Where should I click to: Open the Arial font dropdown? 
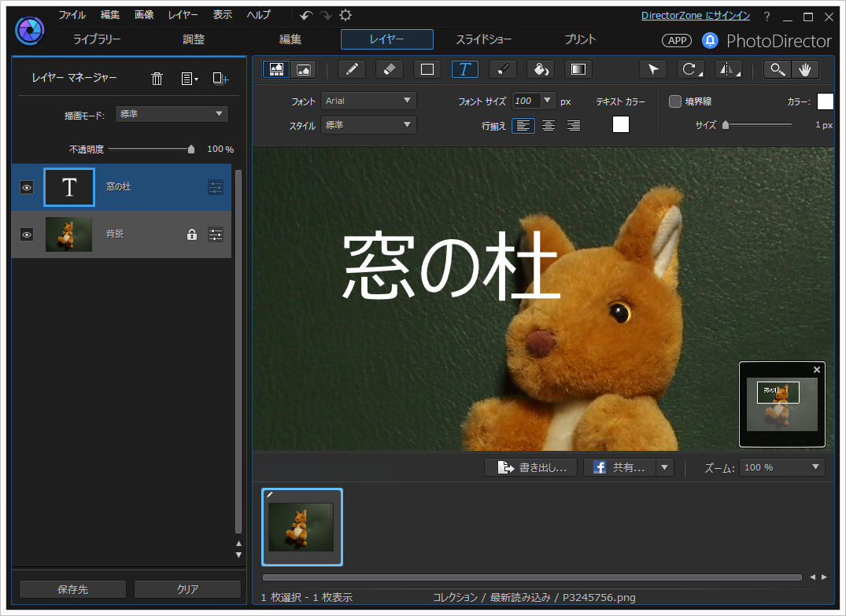368,101
